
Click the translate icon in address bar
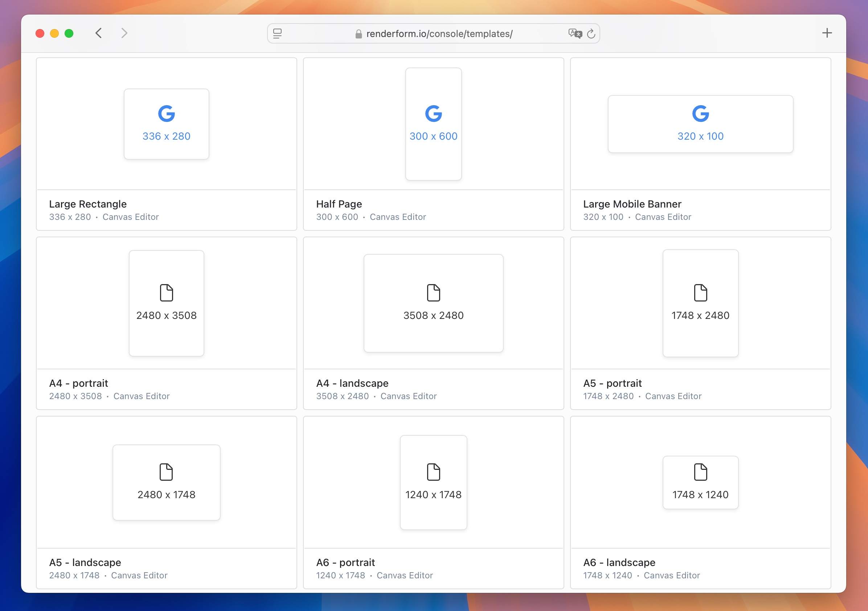(575, 34)
